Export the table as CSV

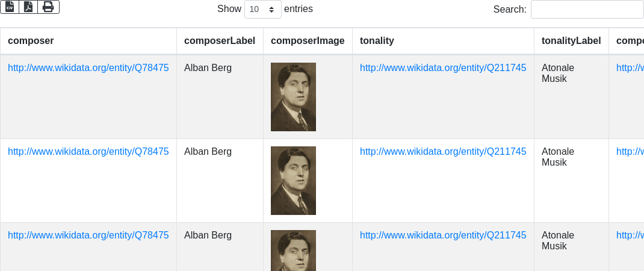click(10, 7)
